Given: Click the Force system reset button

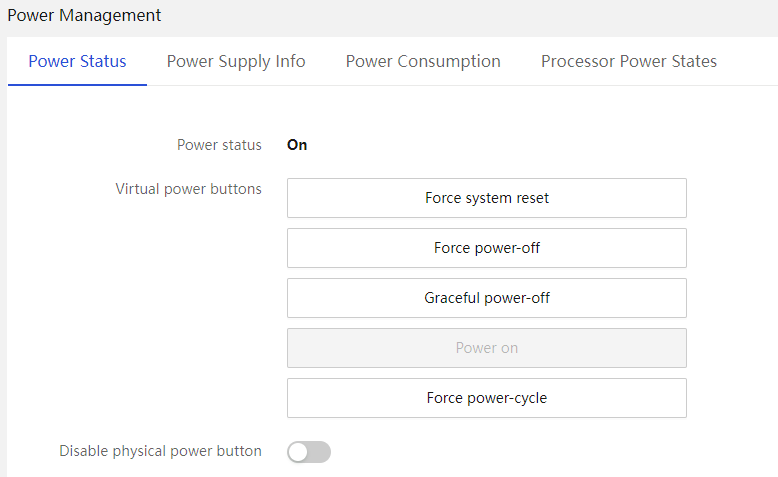Looking at the screenshot, I should pos(487,198).
